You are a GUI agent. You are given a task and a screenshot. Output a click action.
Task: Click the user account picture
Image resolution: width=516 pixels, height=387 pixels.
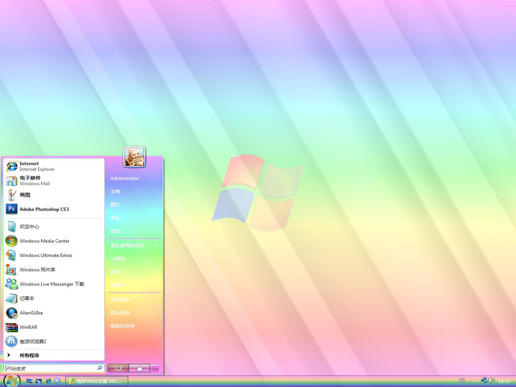point(134,156)
